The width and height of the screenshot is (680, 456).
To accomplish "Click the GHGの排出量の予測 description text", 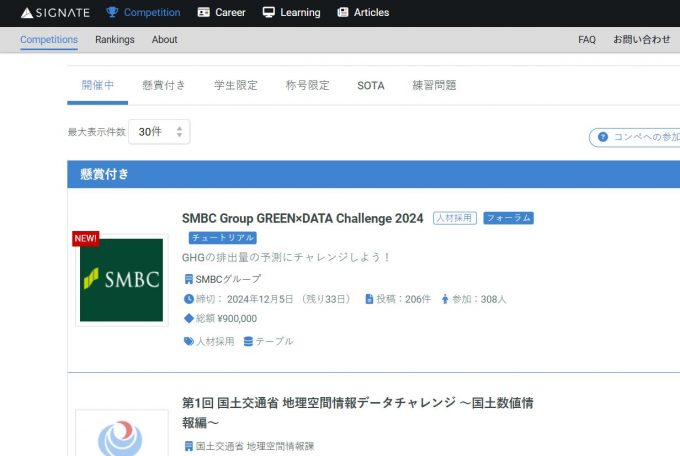I will 286,257.
